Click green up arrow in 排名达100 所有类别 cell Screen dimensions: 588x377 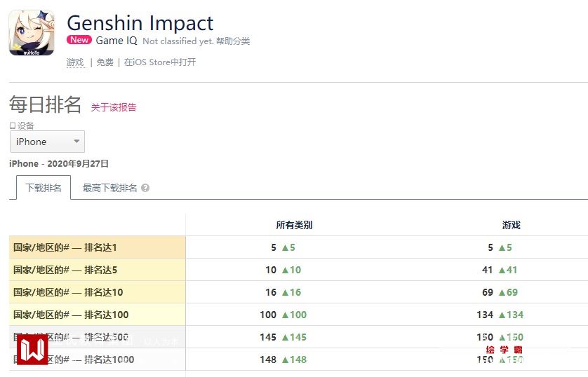click(285, 315)
